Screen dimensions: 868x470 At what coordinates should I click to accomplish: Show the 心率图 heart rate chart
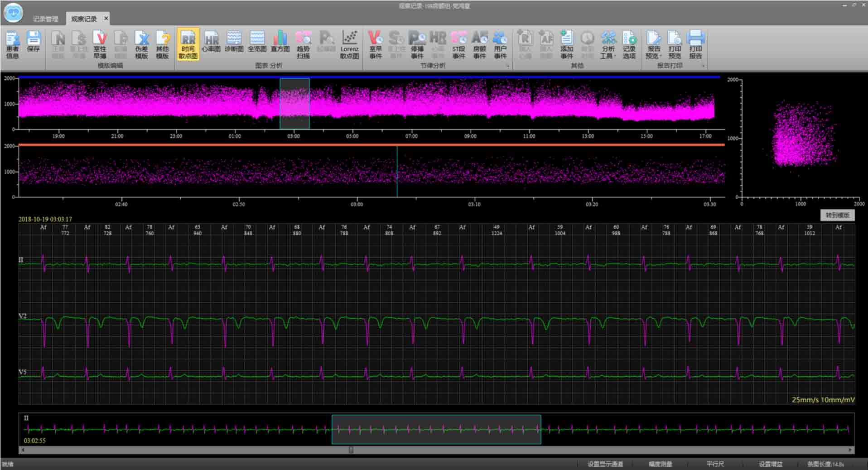pos(211,41)
